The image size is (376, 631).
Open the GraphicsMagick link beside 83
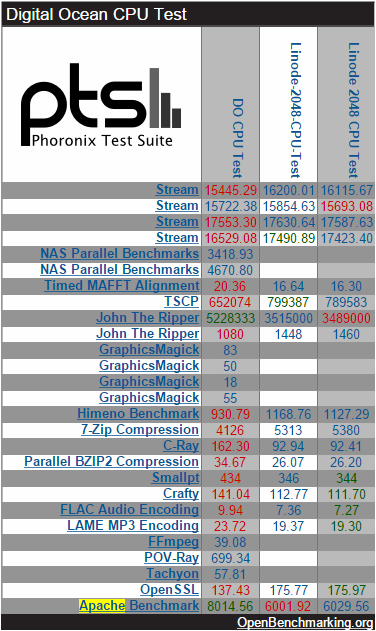(x=149, y=350)
